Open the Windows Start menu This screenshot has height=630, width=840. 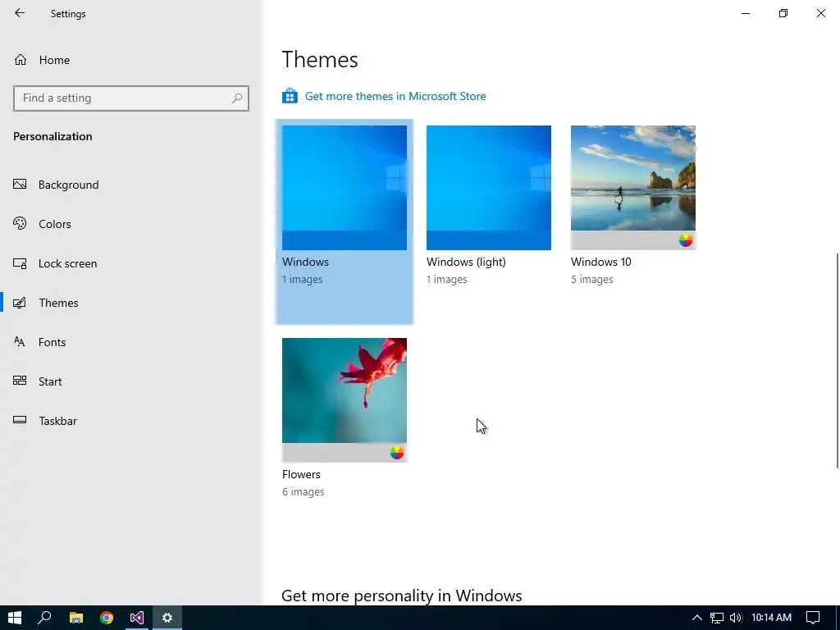click(15, 618)
